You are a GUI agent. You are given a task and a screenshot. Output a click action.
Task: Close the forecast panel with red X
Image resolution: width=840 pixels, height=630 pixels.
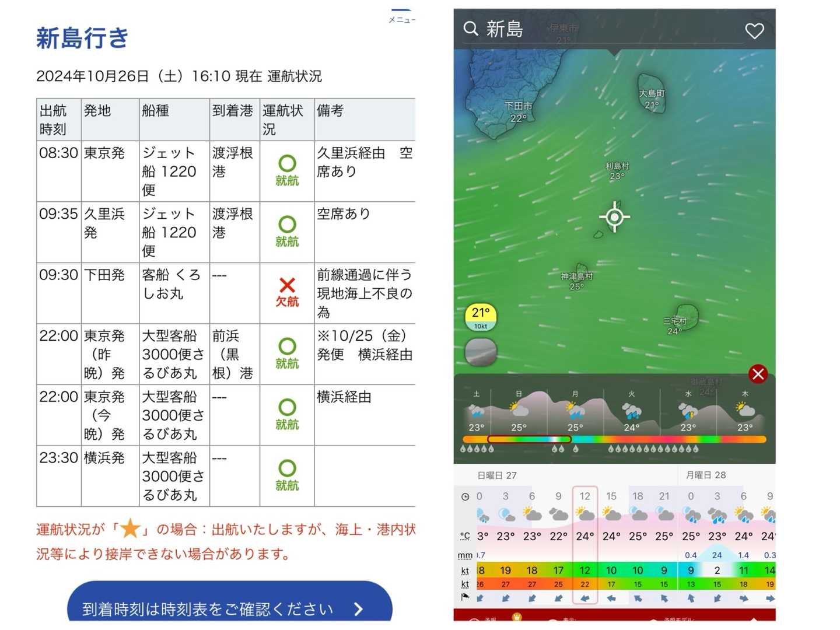(758, 374)
